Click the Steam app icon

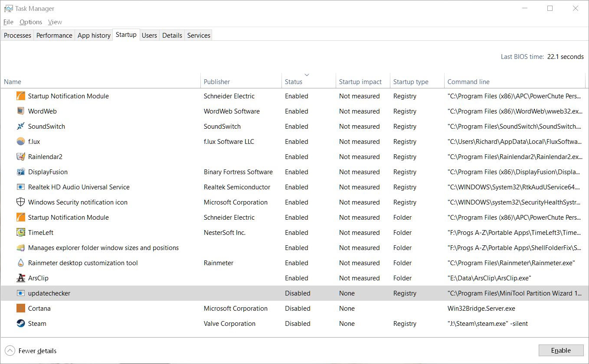[21, 324]
